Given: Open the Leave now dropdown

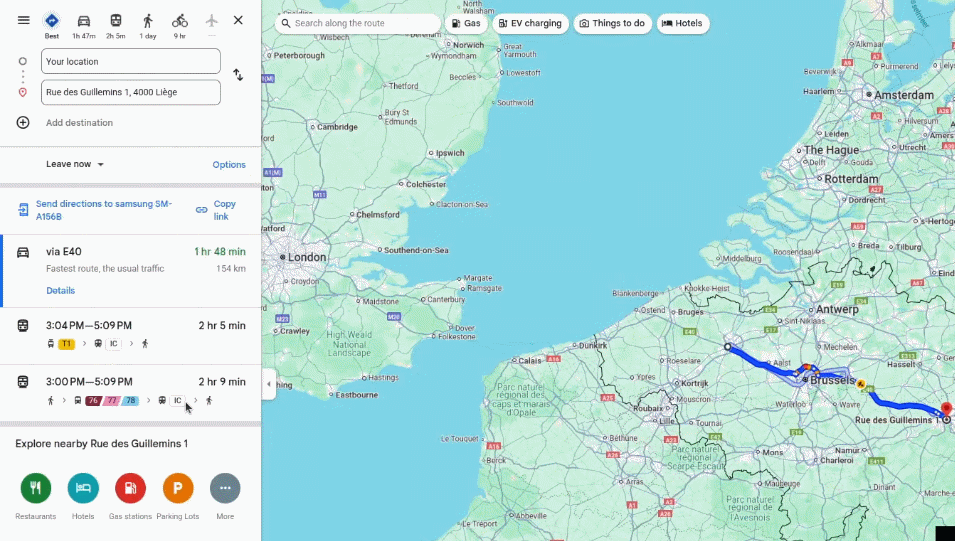Looking at the screenshot, I should (x=75, y=164).
